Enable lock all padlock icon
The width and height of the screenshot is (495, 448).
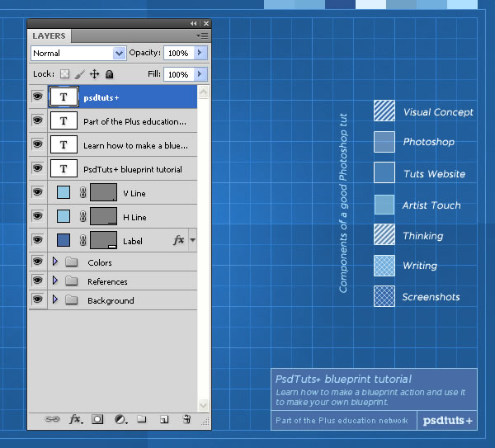click(109, 74)
